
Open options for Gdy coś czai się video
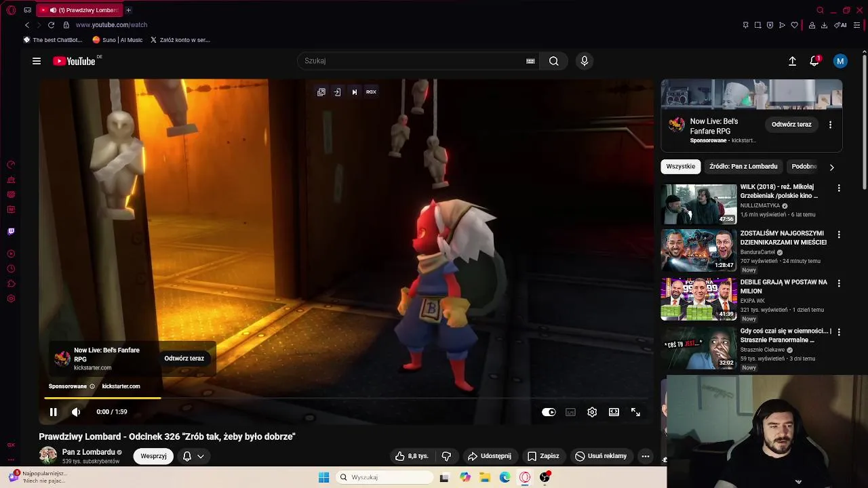(839, 332)
